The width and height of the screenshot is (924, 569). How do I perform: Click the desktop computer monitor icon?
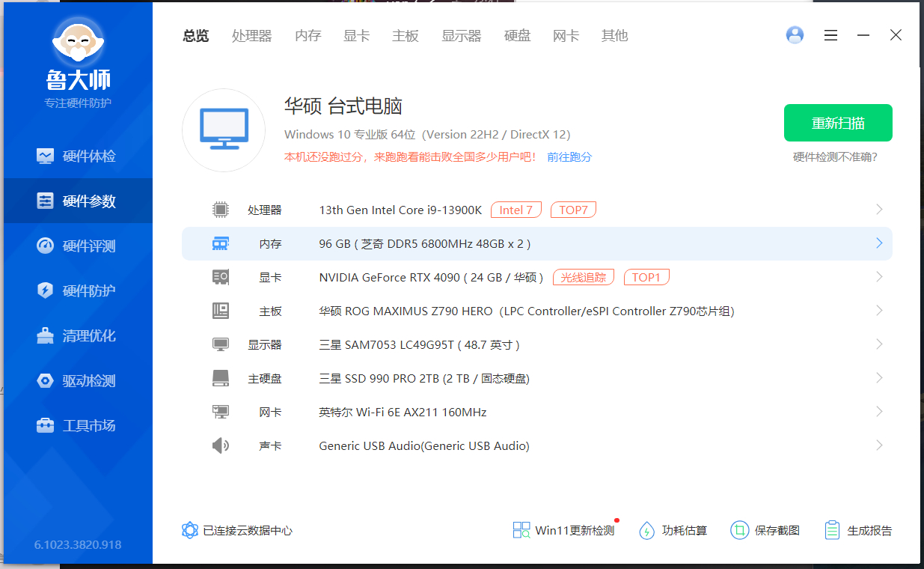coord(224,130)
